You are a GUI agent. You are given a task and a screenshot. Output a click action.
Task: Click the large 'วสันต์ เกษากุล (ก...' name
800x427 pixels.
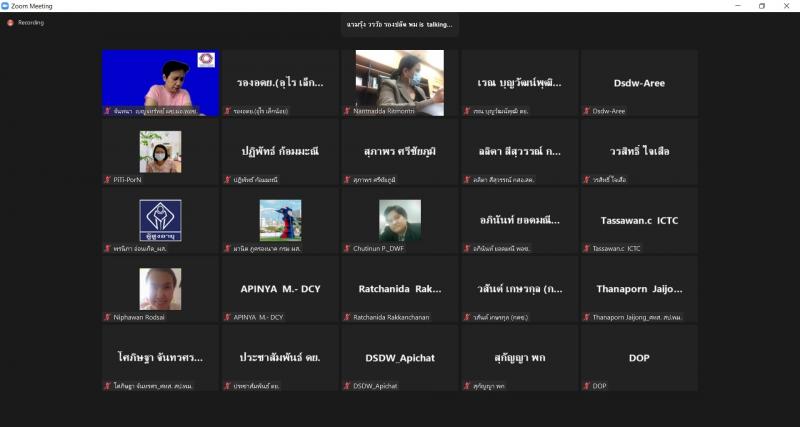[519, 289]
